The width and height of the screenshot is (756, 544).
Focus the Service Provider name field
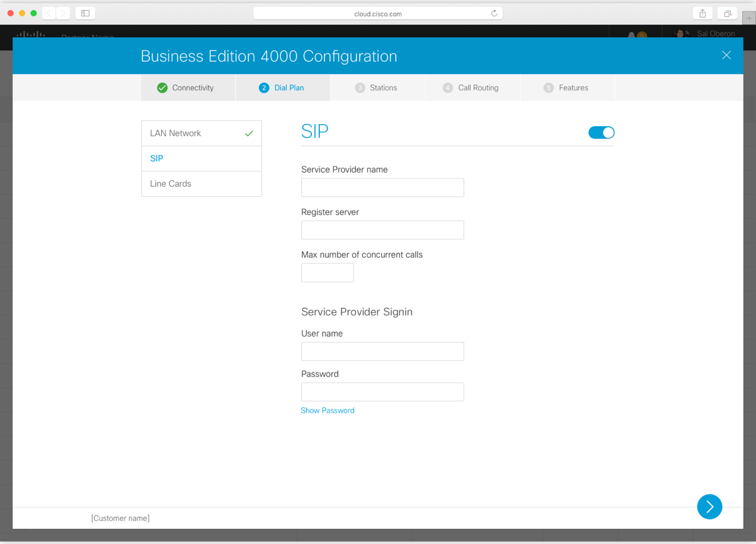382,187
